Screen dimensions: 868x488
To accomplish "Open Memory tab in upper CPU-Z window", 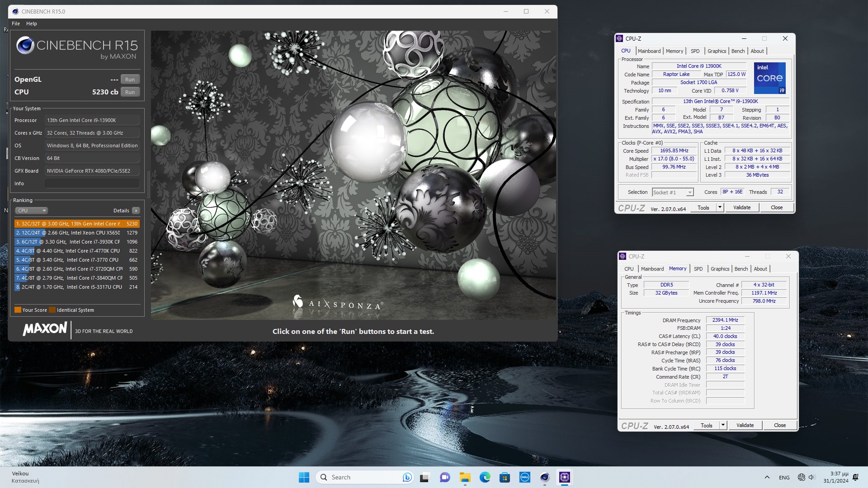I will (x=675, y=51).
